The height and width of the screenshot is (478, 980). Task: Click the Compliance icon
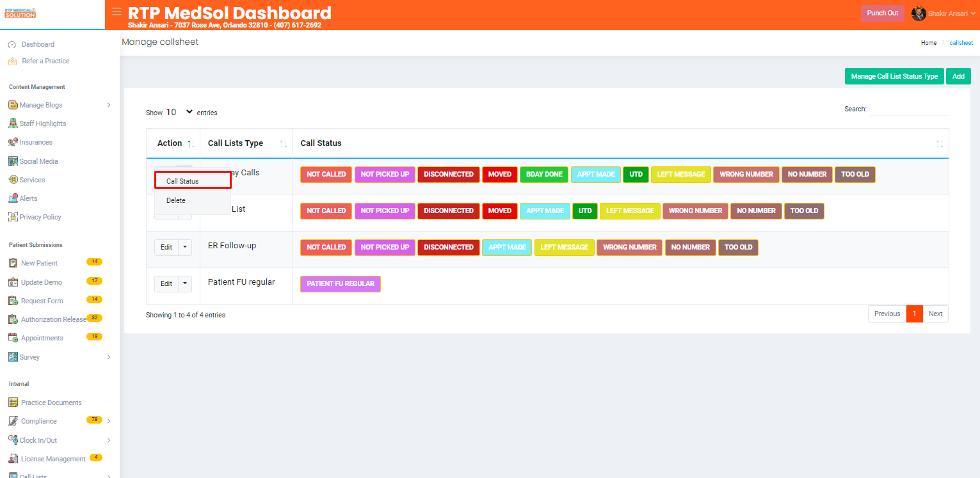(x=13, y=421)
